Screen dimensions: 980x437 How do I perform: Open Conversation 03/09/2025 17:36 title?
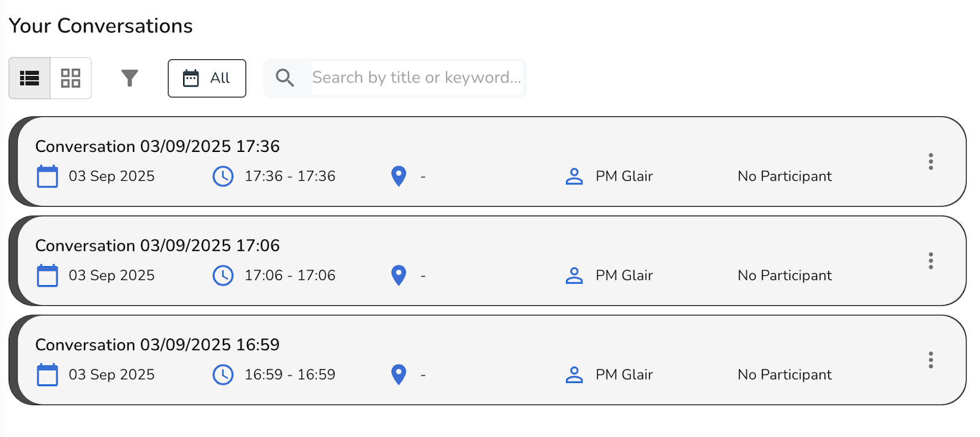coord(157,146)
